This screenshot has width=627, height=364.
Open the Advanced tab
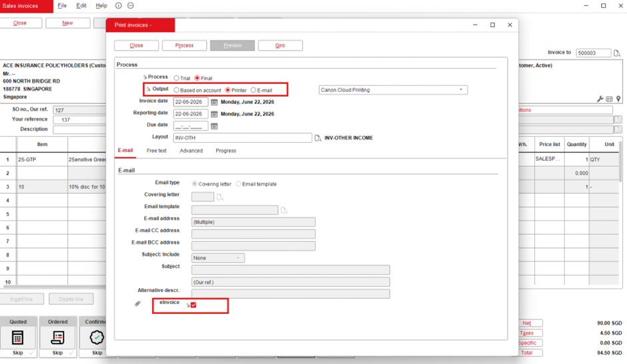click(x=191, y=151)
